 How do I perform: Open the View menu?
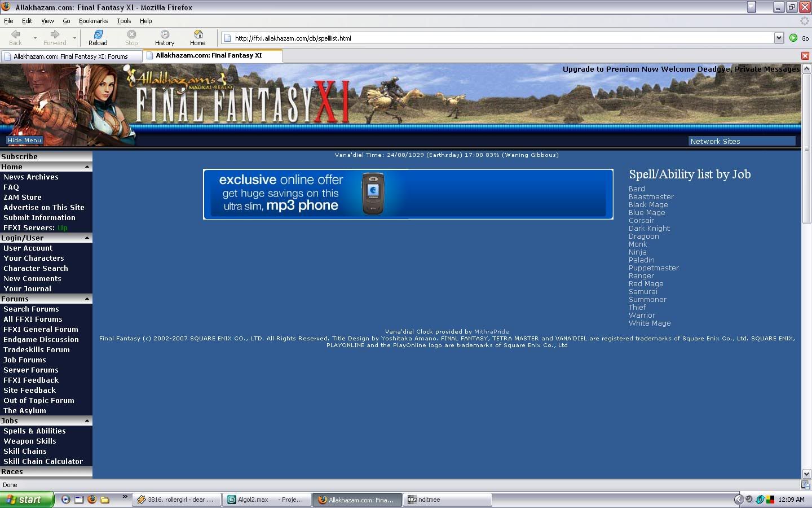(47, 21)
